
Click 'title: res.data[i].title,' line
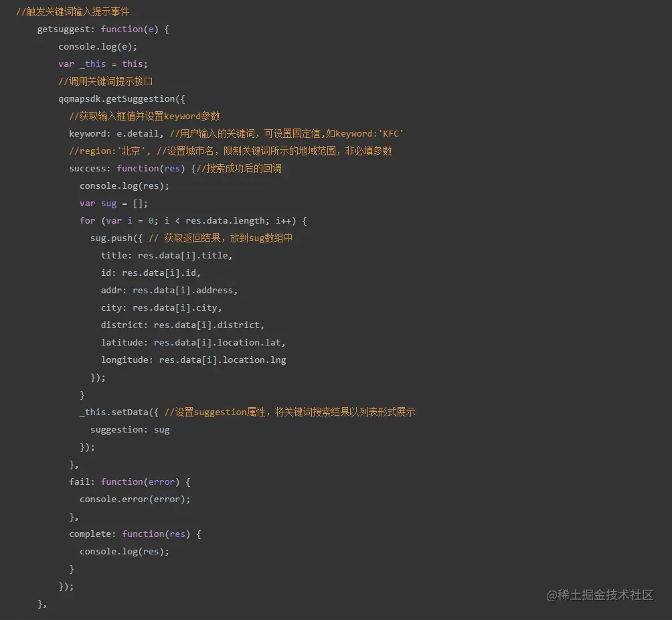point(167,256)
